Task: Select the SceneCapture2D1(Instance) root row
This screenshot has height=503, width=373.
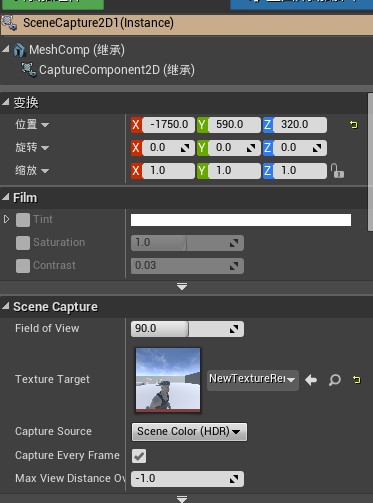Action: (x=186, y=24)
